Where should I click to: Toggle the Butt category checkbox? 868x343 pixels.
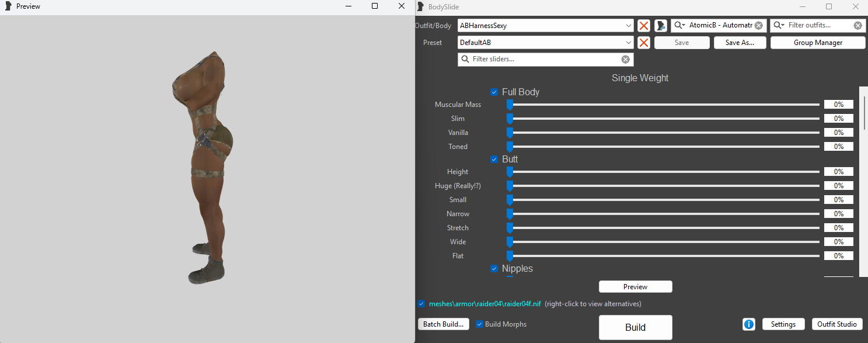[x=494, y=160]
